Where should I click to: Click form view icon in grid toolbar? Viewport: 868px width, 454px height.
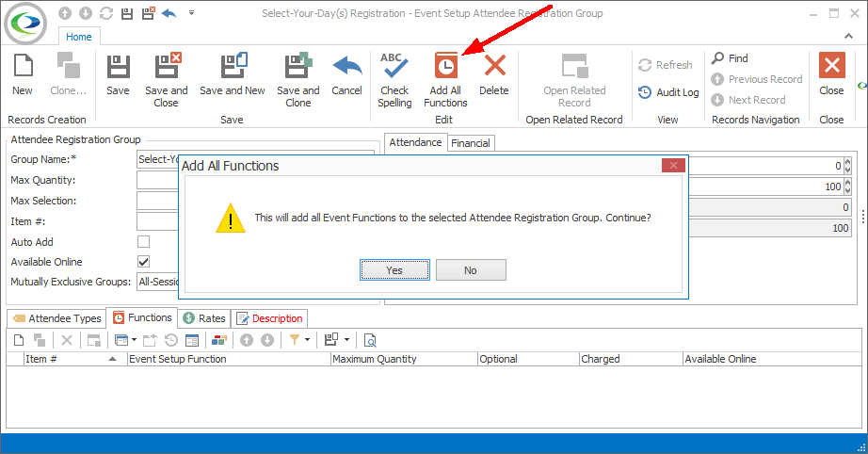tap(191, 340)
